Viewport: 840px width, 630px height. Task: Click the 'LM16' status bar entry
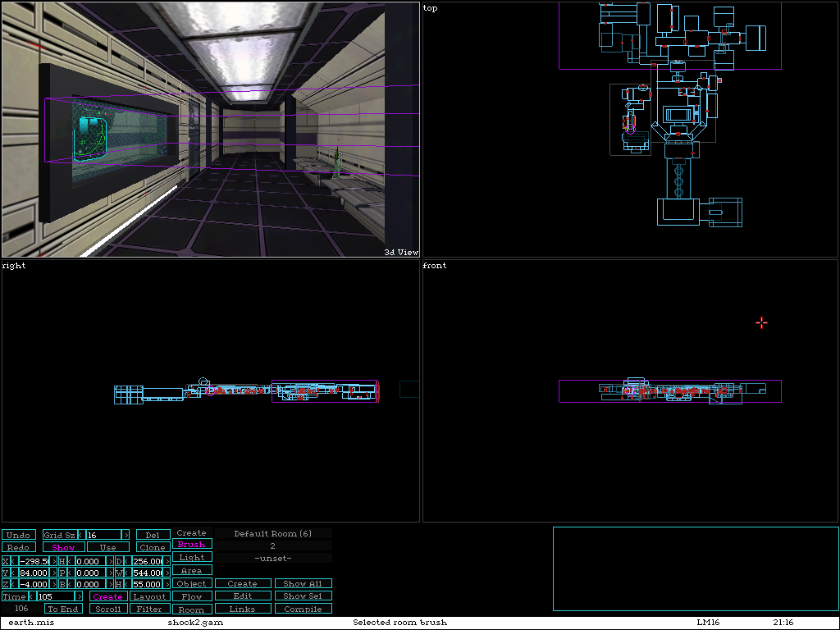click(x=708, y=623)
